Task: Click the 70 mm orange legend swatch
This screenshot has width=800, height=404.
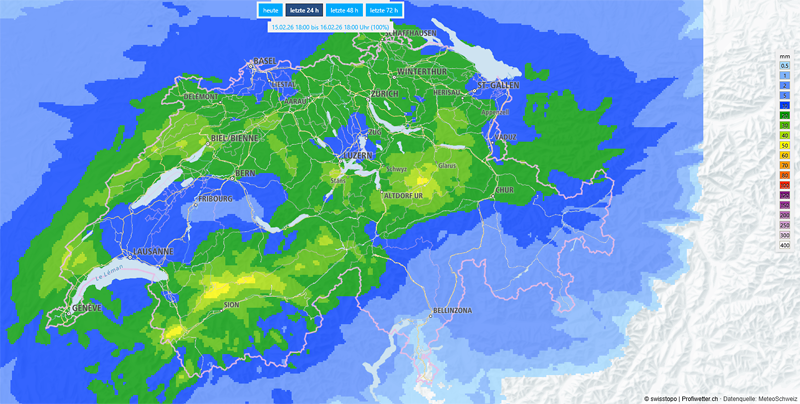Action: [785, 165]
